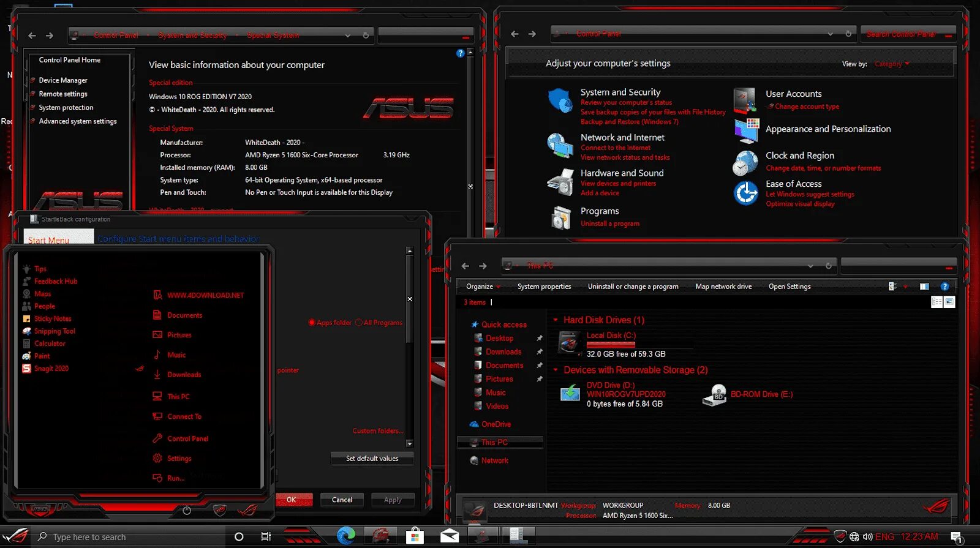Open the view options dropdown arrow in This PC
Image resolution: width=980 pixels, height=548 pixels.
click(x=905, y=287)
